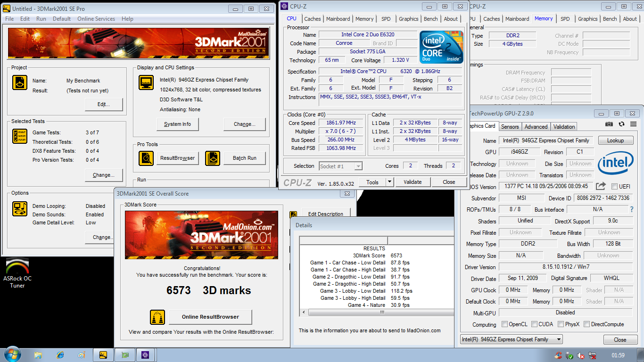644x362 pixels.
Task: Switch to Mainboard tab in front CPU-Z
Action: (x=338, y=19)
